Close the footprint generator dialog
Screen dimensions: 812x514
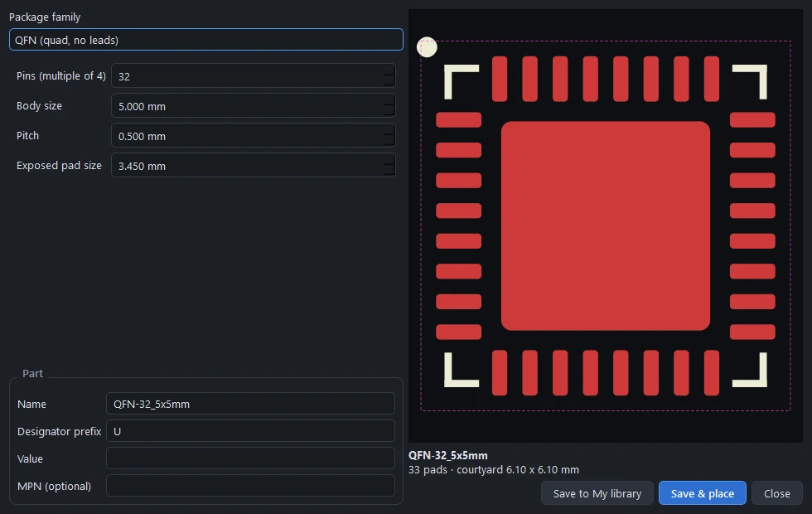click(777, 493)
